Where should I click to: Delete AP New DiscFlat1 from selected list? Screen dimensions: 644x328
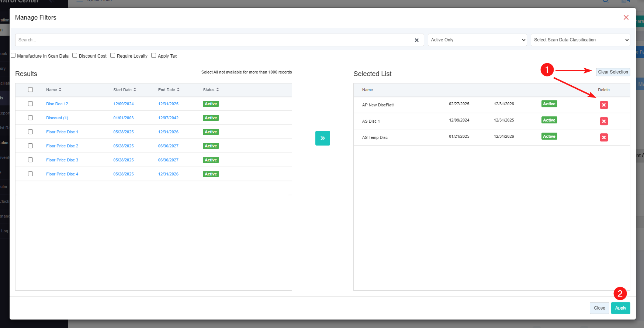(603, 105)
